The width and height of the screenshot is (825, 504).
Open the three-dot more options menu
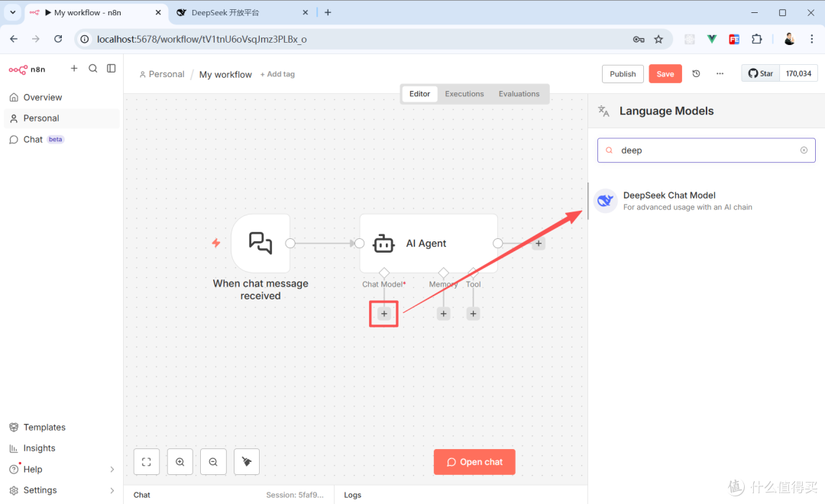tap(720, 73)
